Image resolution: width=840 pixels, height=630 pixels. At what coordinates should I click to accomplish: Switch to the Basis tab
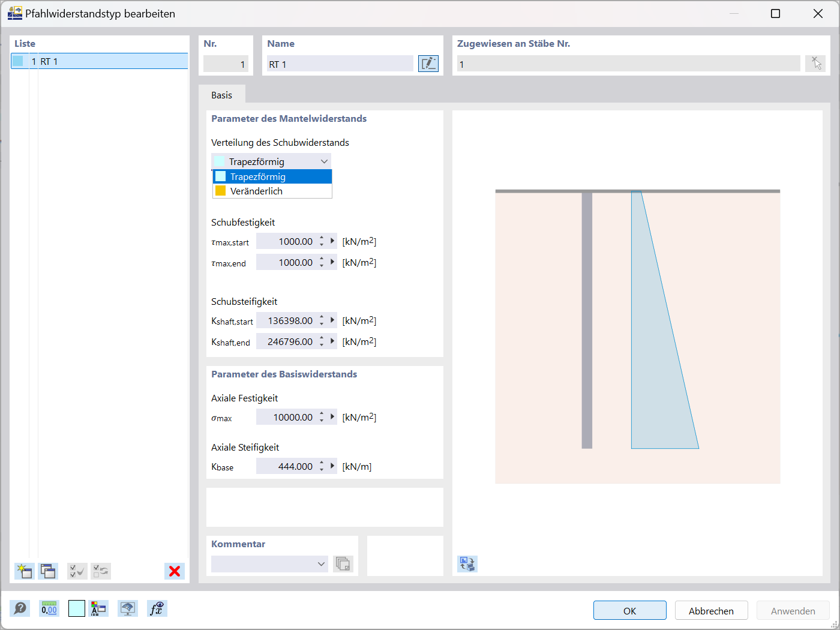(x=222, y=94)
